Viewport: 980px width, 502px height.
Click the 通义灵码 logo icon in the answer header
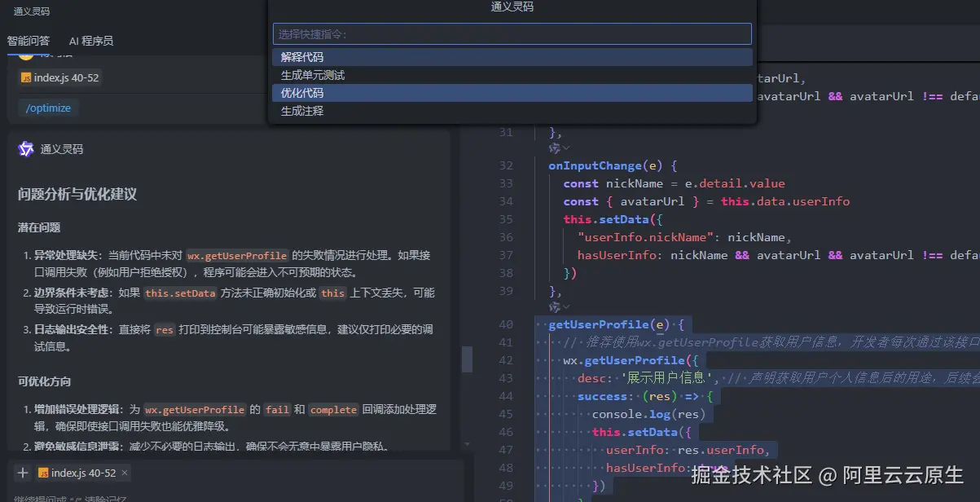click(26, 149)
